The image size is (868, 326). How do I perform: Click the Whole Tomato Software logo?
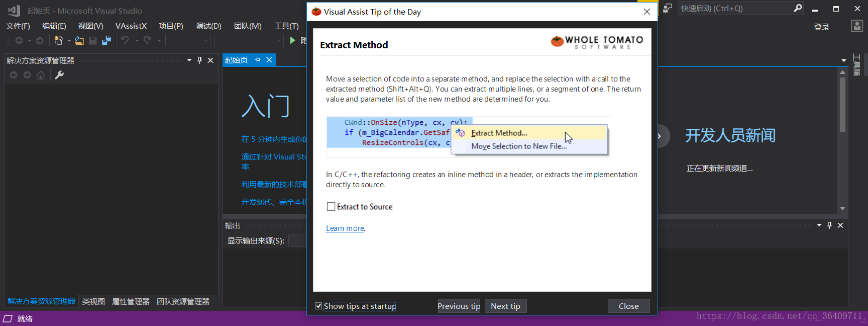pos(597,42)
